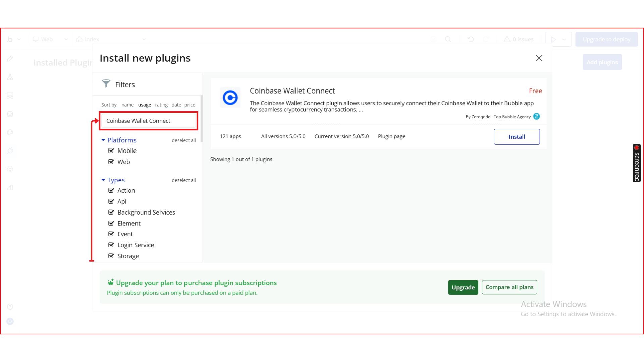
Task: Collapse the Types filter section
Action: click(103, 180)
